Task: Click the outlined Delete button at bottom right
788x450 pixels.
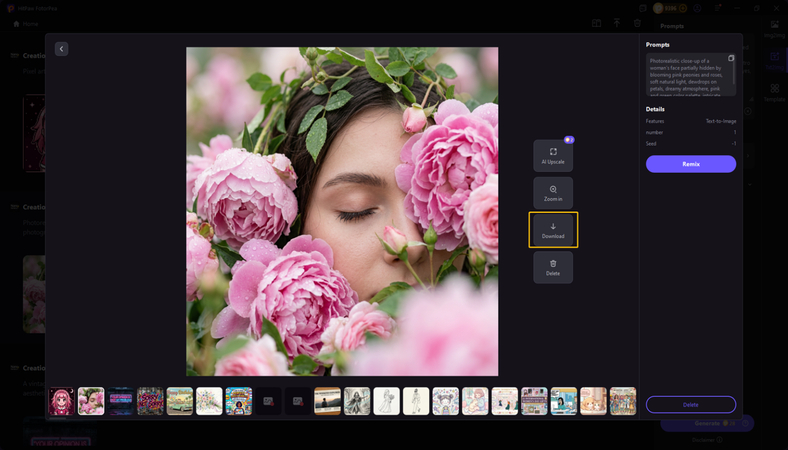Action: point(690,405)
